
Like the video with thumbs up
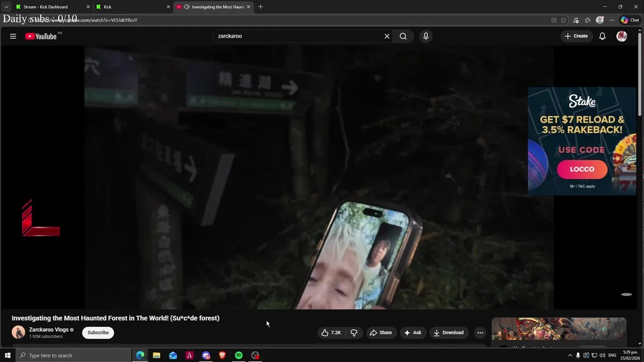point(331,332)
